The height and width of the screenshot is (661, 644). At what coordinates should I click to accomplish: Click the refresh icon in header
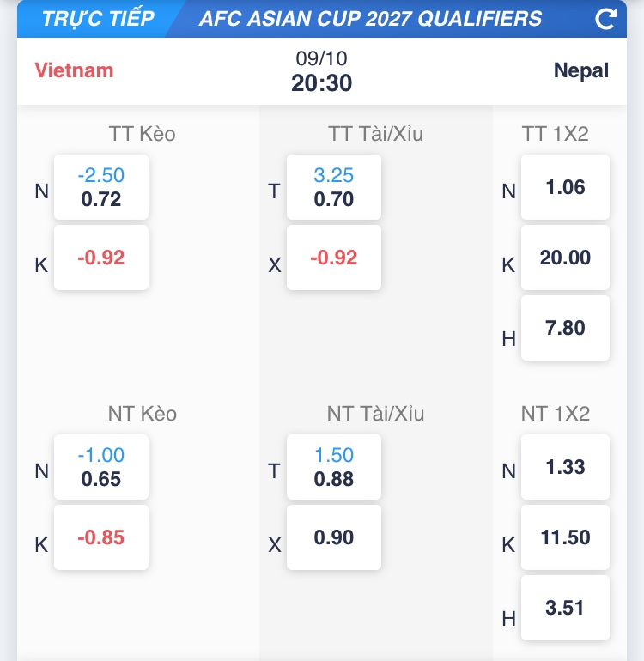tap(606, 19)
